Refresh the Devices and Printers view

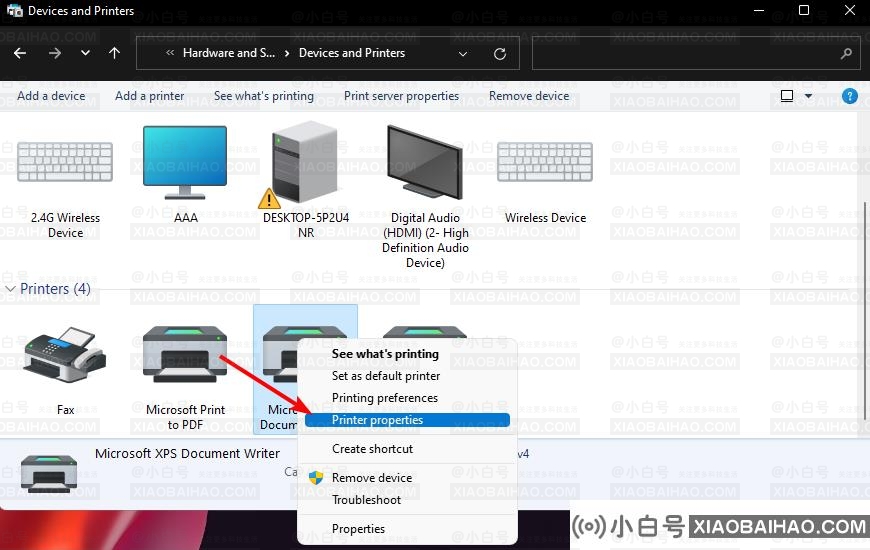500,54
